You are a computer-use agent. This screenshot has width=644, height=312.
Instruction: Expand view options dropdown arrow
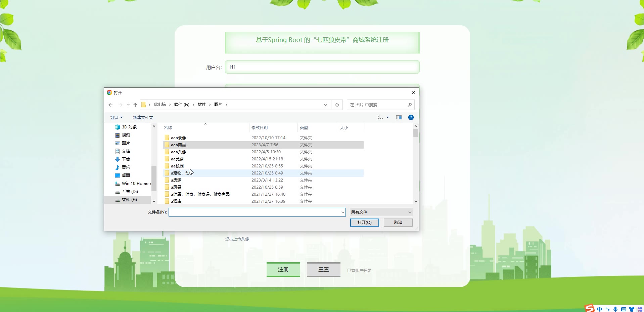(387, 117)
